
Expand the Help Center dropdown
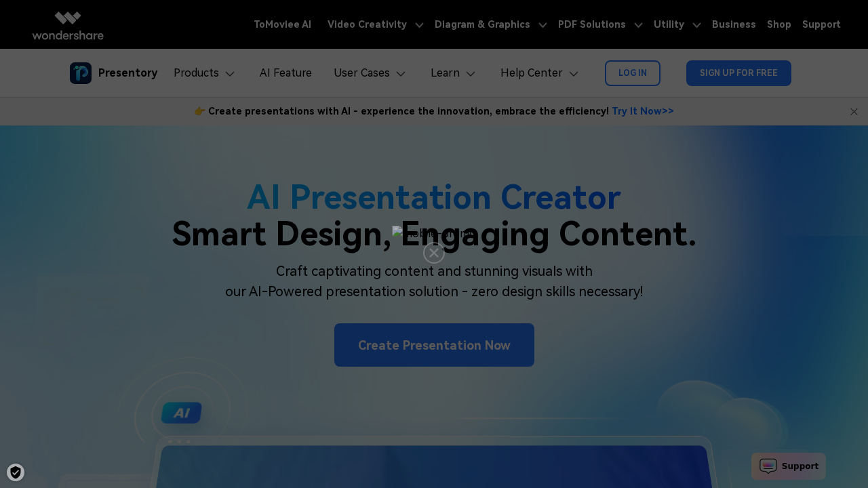(539, 73)
